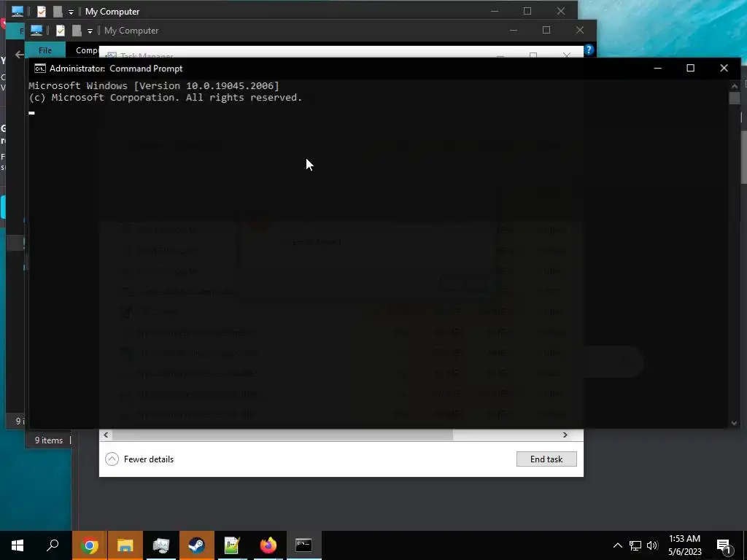Minimize the Command Prompt window
Viewport: 747px width, 560px height.
658,68
